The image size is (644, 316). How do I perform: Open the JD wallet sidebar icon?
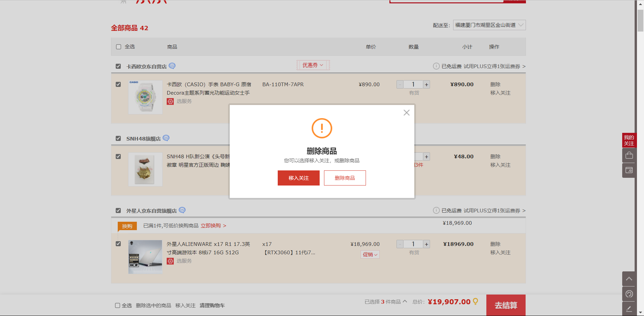click(629, 170)
